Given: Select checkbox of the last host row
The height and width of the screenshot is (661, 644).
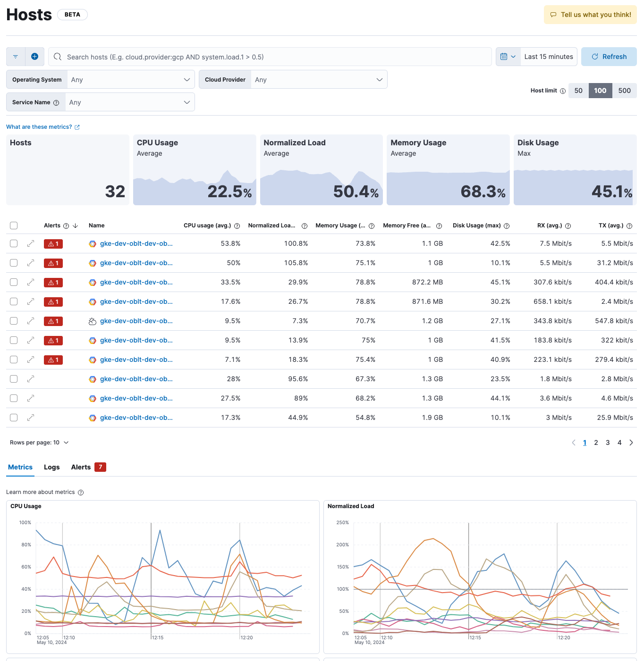Looking at the screenshot, I should tap(14, 418).
